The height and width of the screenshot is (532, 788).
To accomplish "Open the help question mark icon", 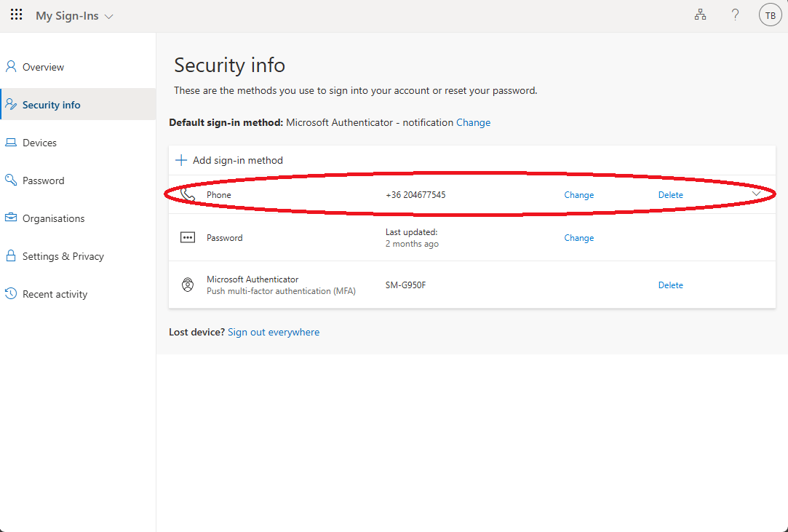I will pos(736,15).
